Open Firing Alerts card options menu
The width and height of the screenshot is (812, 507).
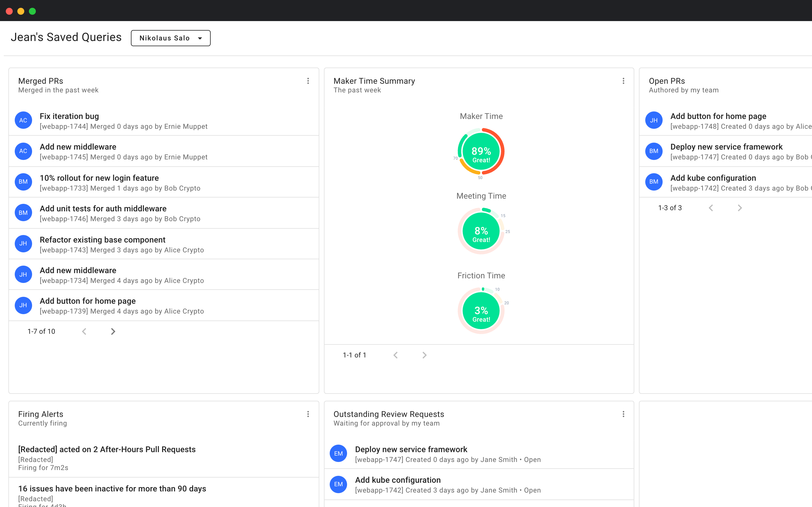[308, 414]
